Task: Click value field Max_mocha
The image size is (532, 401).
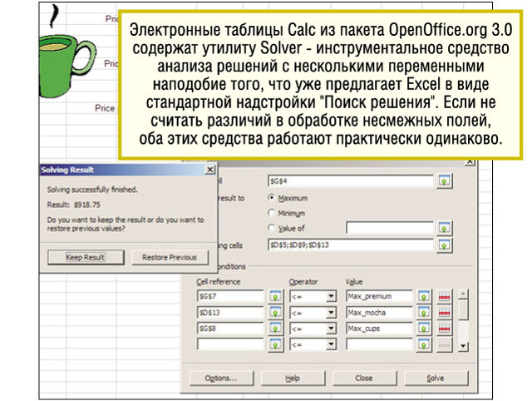Action: (x=379, y=312)
